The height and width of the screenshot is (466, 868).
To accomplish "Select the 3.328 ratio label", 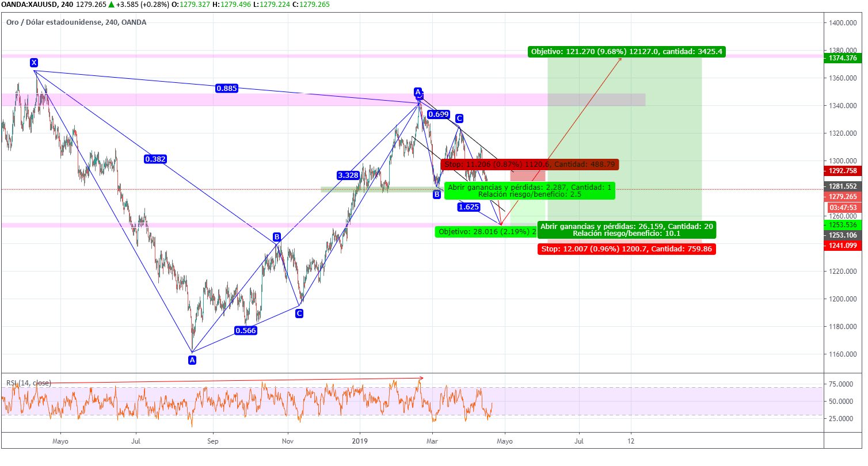I will (349, 175).
